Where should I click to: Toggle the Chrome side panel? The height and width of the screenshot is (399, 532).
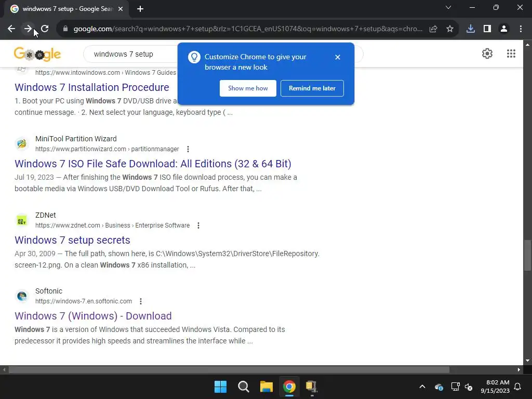click(x=487, y=29)
